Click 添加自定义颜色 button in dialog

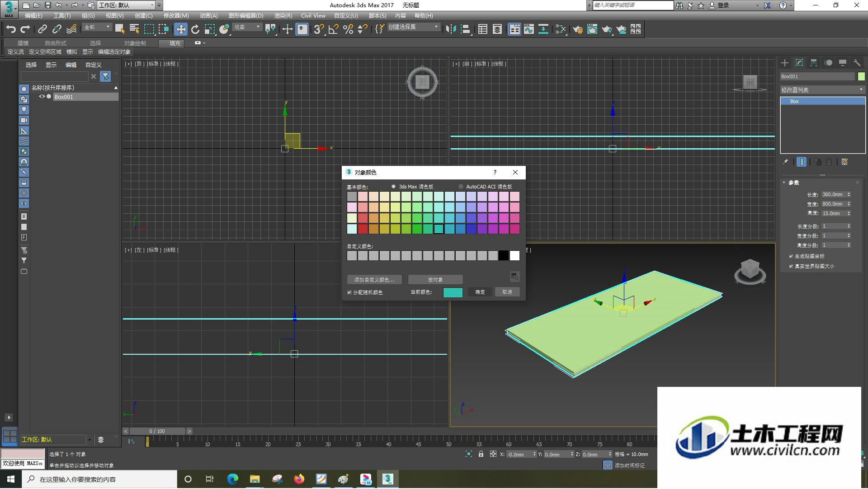374,280
